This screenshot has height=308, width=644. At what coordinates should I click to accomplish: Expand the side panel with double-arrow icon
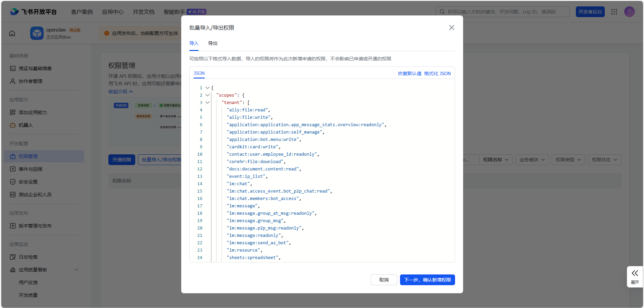point(635,276)
